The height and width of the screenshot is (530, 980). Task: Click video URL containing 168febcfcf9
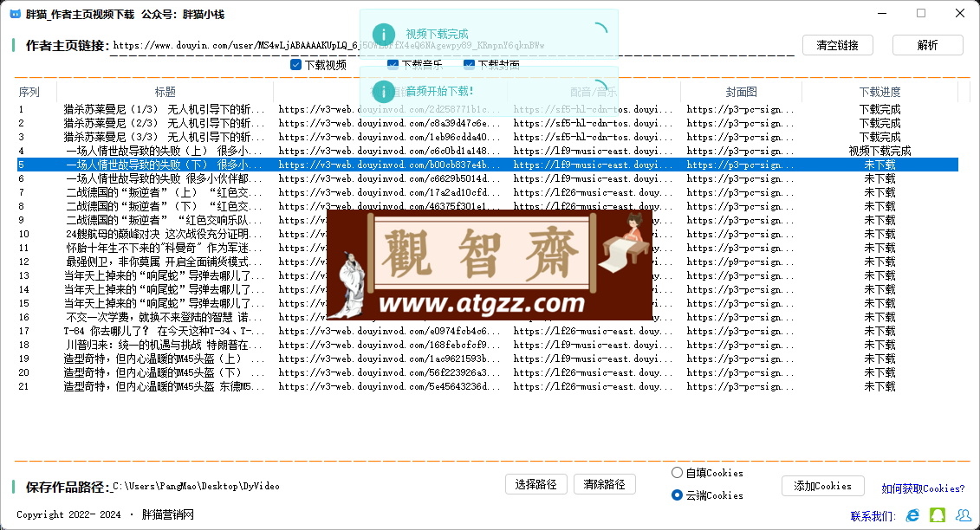coord(389,345)
